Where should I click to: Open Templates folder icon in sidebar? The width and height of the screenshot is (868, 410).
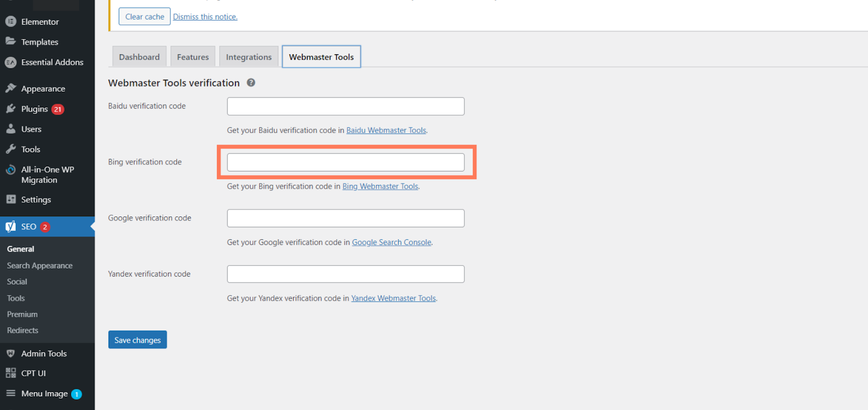10,42
